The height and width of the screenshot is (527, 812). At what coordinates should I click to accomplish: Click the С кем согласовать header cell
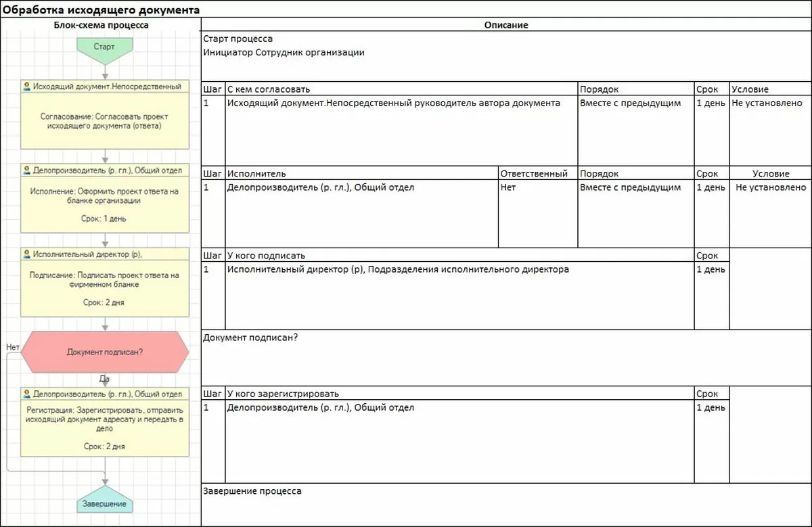pyautogui.click(x=401, y=89)
